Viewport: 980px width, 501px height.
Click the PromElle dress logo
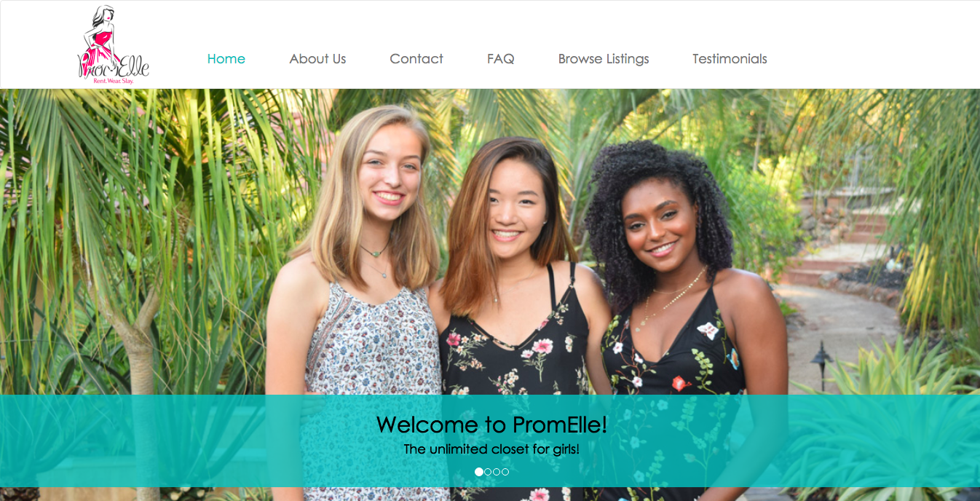tap(113, 44)
